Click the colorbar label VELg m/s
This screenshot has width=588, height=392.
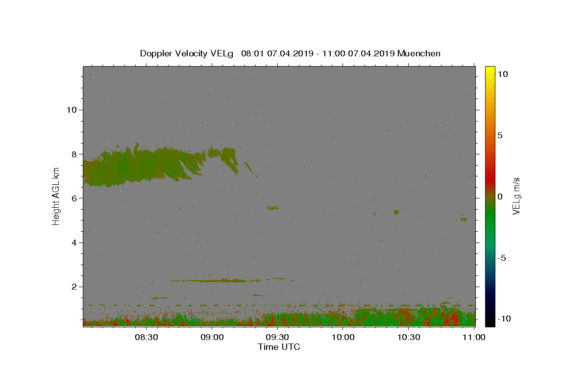click(516, 196)
